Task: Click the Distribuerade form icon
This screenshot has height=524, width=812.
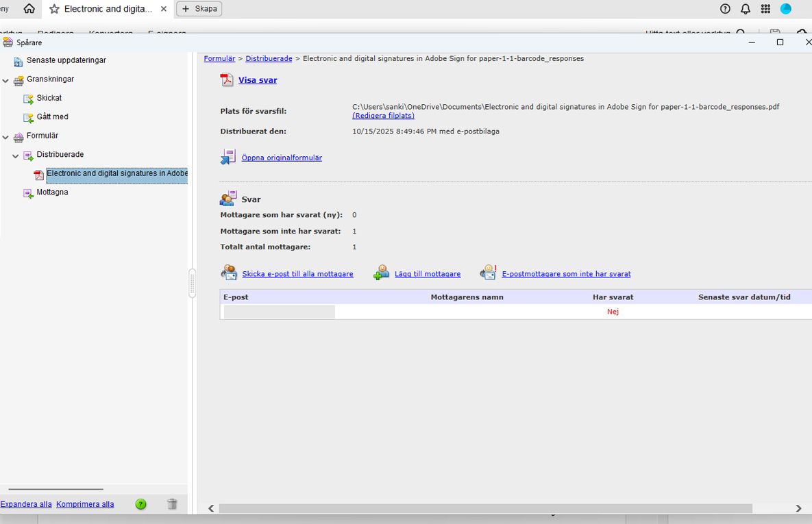Action: click(29, 156)
